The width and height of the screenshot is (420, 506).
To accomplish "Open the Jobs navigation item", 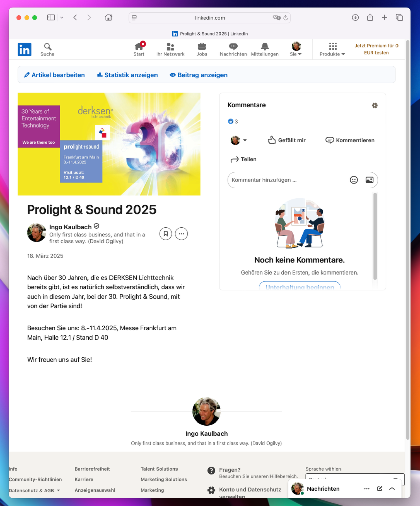I will point(202,49).
